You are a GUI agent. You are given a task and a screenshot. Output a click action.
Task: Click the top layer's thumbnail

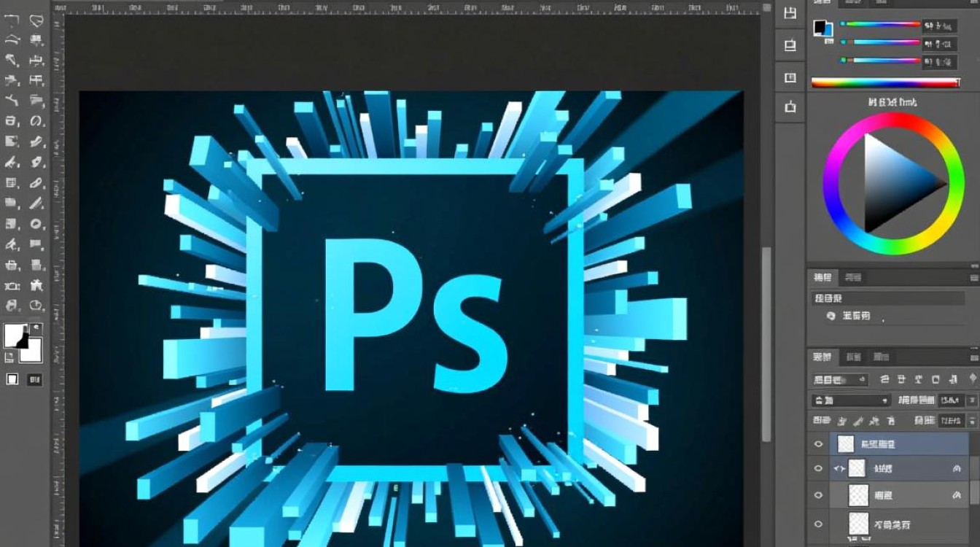(x=845, y=443)
